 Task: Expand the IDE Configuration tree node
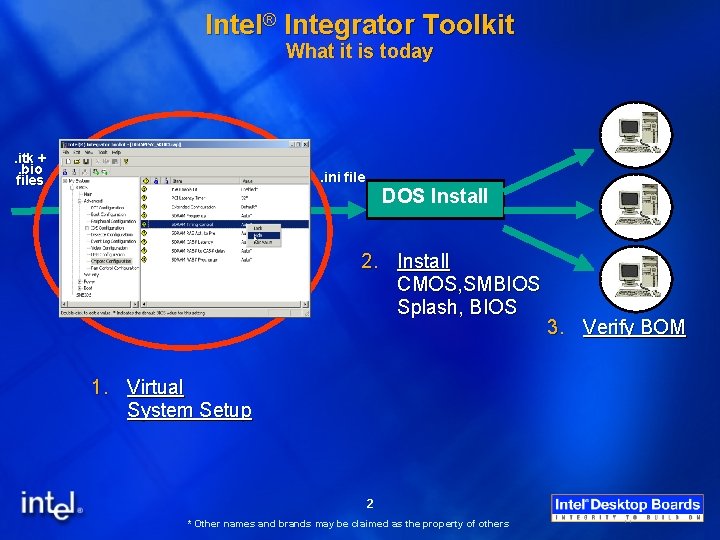[87, 228]
